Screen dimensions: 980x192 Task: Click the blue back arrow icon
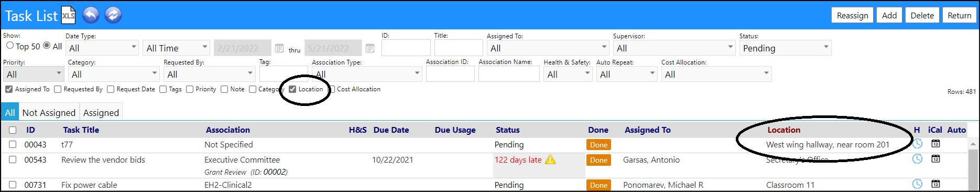(x=91, y=15)
